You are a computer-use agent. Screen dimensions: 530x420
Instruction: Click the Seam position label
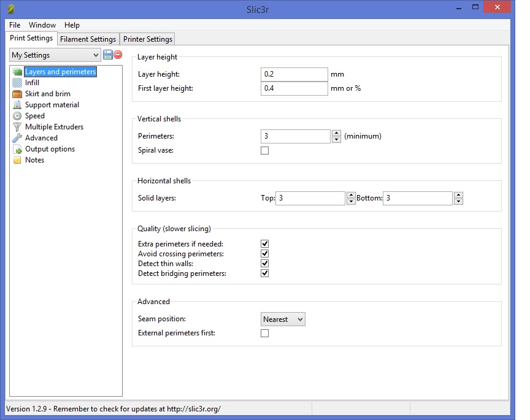pyautogui.click(x=161, y=319)
